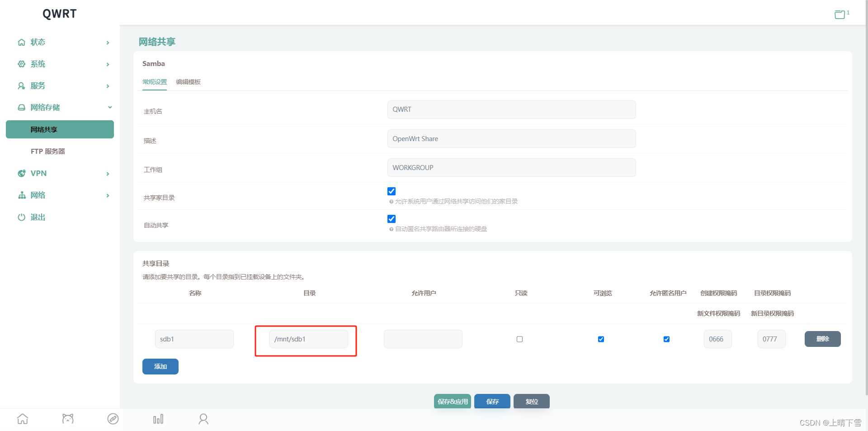The width and height of the screenshot is (868, 431).
Task: Click the help icon beside 自动匿名共享 hint
Action: 392,229
